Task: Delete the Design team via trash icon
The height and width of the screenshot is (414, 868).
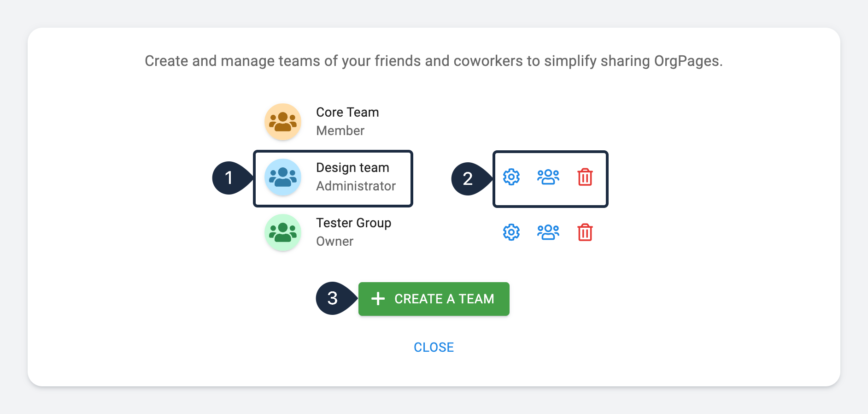Action: tap(585, 176)
